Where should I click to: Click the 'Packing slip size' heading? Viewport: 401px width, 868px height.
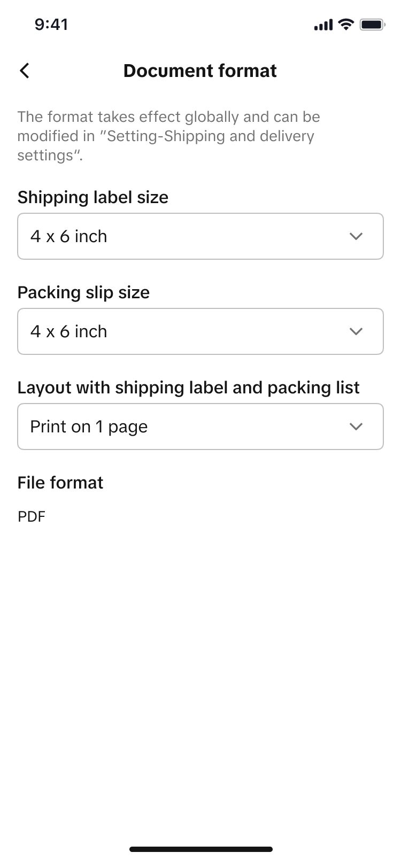point(83,292)
